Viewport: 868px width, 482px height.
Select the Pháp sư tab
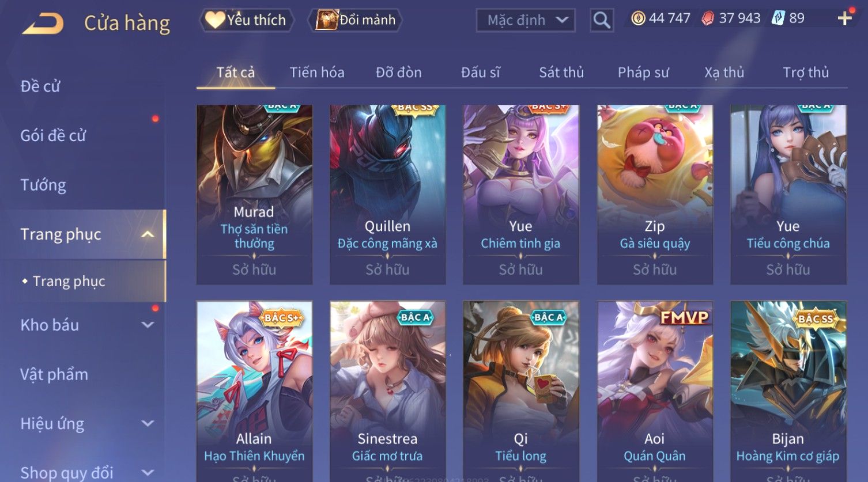click(x=643, y=73)
